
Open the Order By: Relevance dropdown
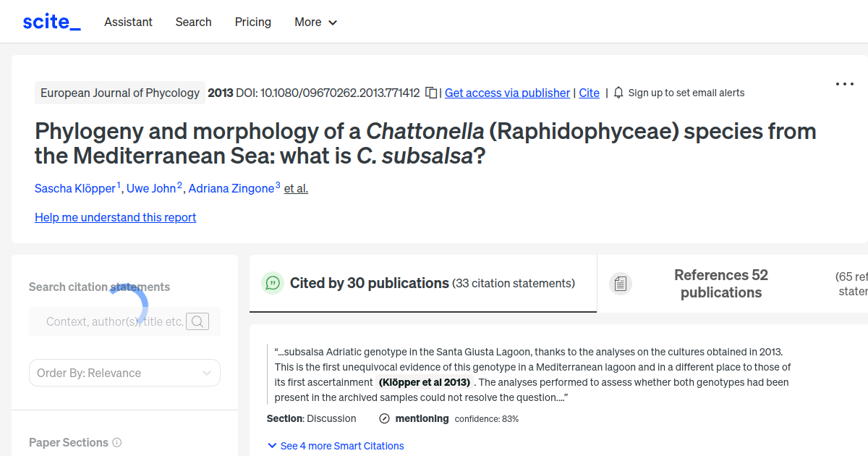click(x=124, y=372)
